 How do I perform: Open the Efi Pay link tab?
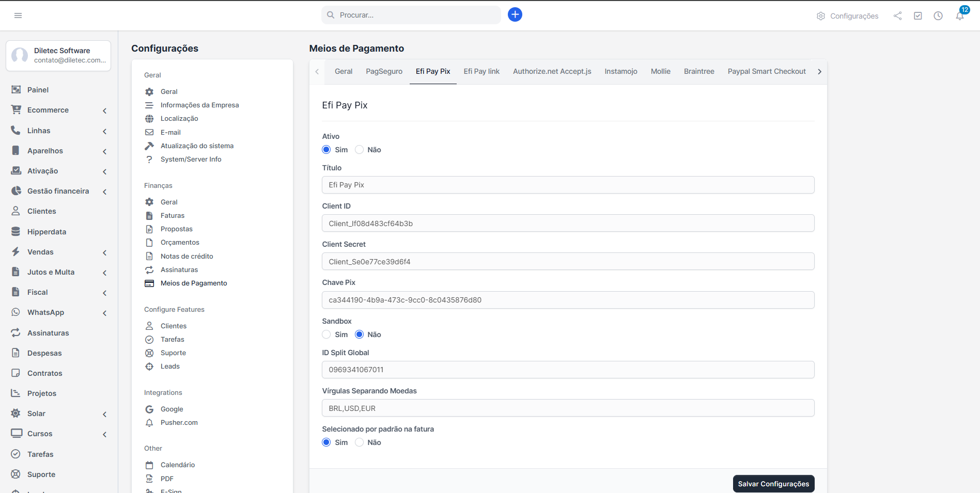coord(481,71)
